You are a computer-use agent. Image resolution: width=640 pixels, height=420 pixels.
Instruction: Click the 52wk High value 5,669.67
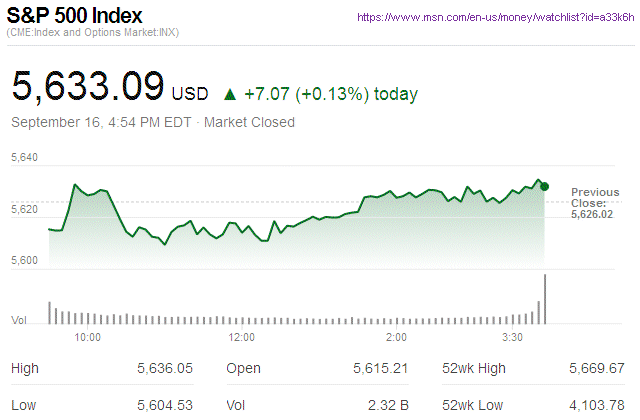(x=596, y=369)
